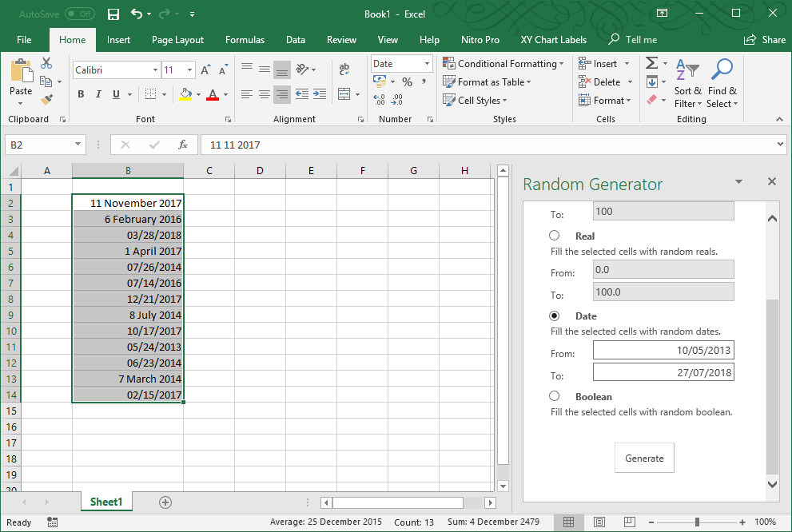This screenshot has height=532, width=792.
Task: Open the font name Calibri dropdown
Action: coord(155,70)
